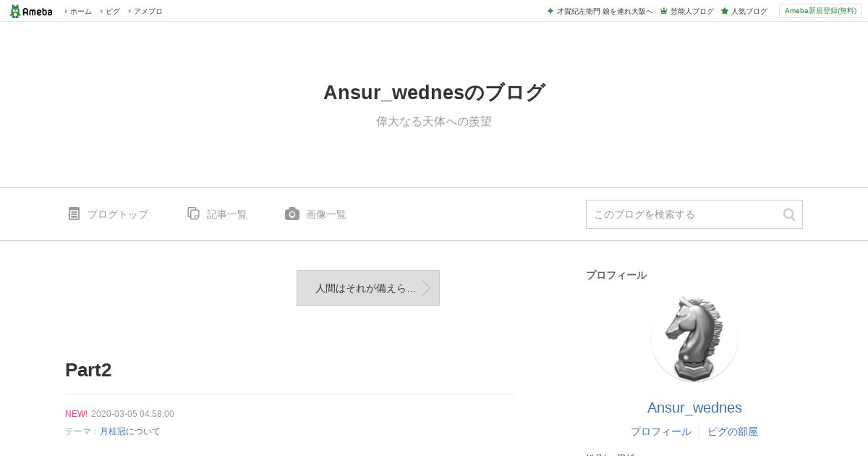
Task: Focus the このブログを検索する search field
Action: 684,214
